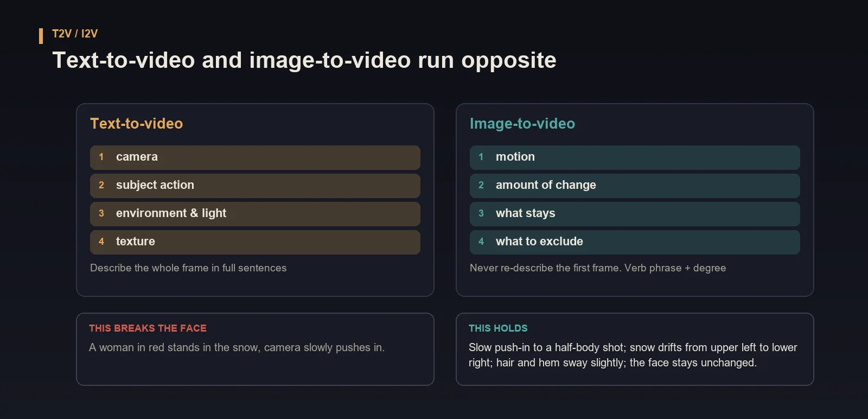
Task: Click the 'camera' row in Text-to-video list
Action: point(255,157)
